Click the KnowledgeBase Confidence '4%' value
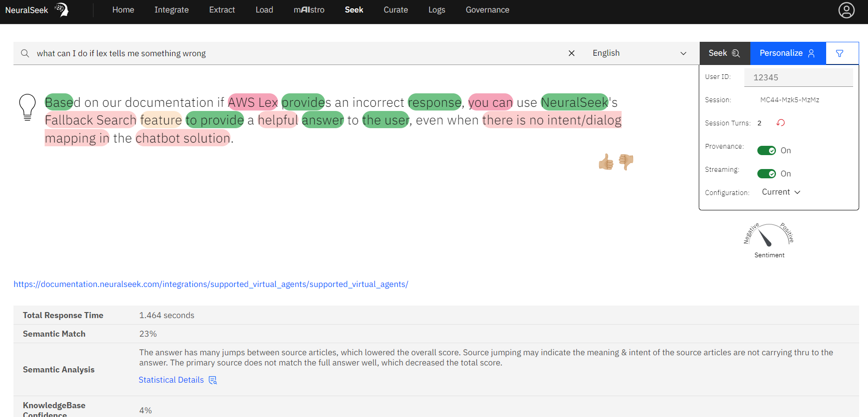The width and height of the screenshot is (868, 417). point(145,410)
